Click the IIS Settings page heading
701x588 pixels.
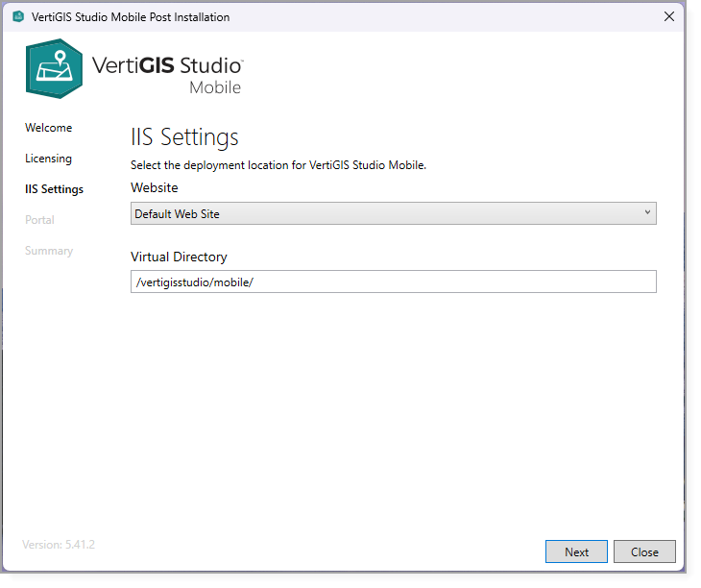184,137
